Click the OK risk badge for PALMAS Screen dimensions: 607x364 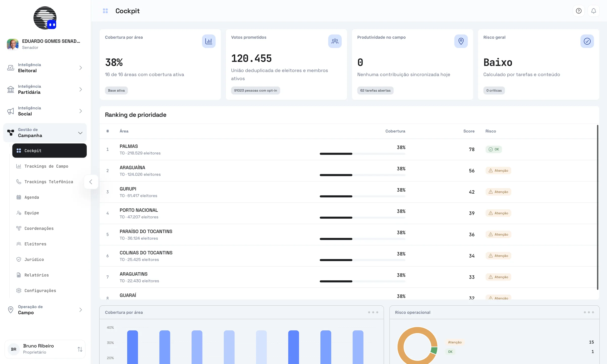[494, 149]
